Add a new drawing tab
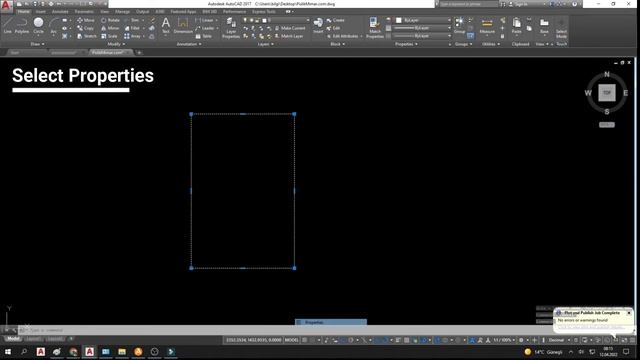The width and height of the screenshot is (640, 360). tap(139, 52)
